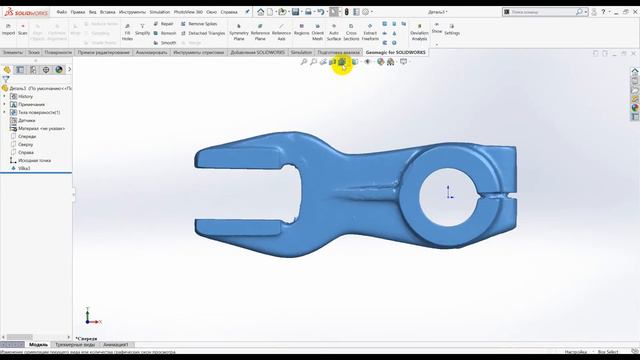Click Remove Spikes command
640x360 pixels.
(199, 24)
